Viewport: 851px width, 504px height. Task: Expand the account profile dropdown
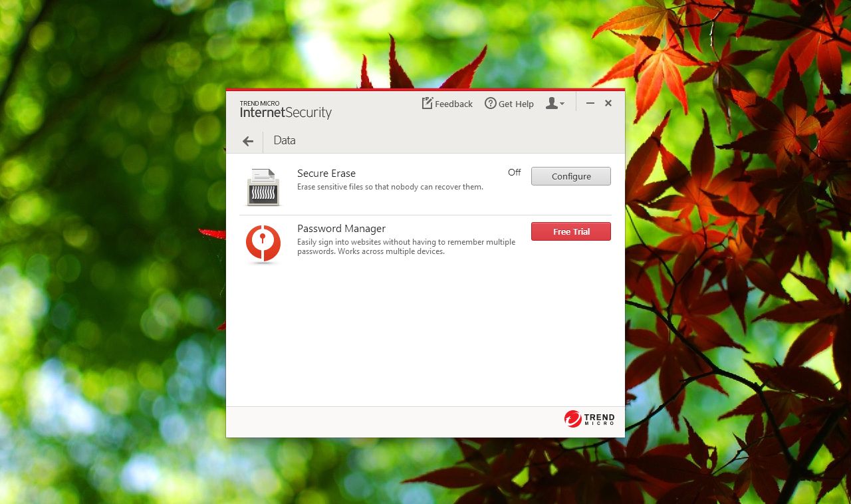click(555, 104)
